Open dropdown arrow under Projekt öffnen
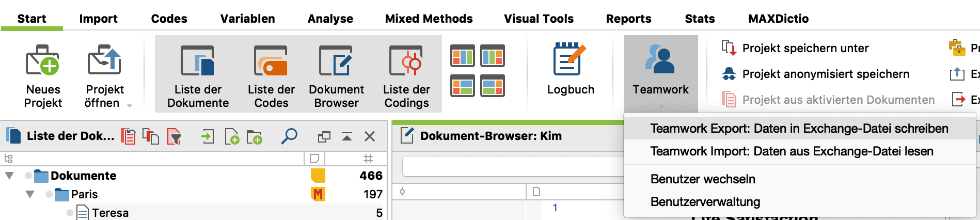The width and height of the screenshot is (980, 220). (x=130, y=105)
